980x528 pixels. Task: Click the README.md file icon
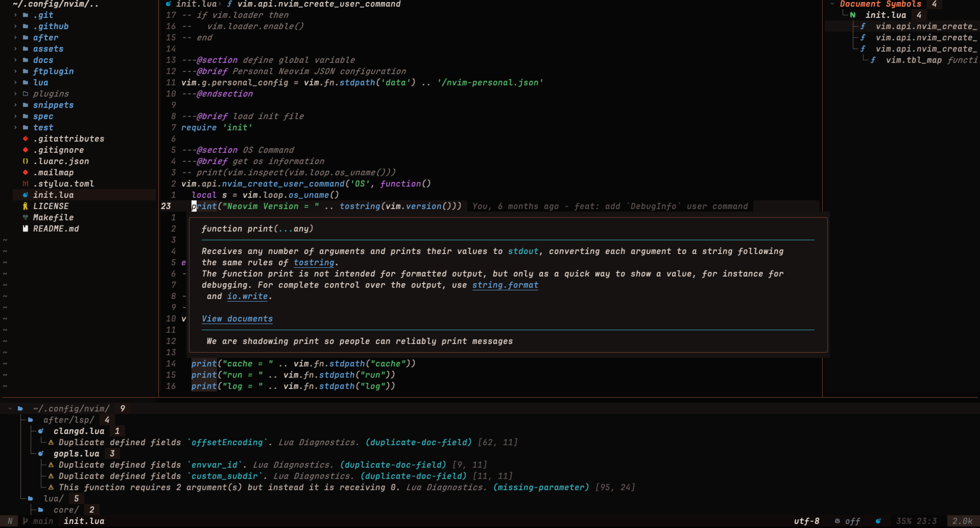tap(26, 229)
